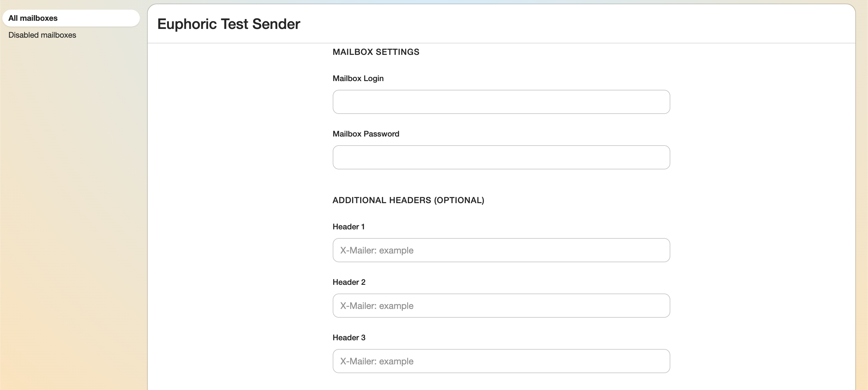Screen dimensions: 868x390
Task: Focus the Mailbox Login input field
Action: click(x=501, y=102)
